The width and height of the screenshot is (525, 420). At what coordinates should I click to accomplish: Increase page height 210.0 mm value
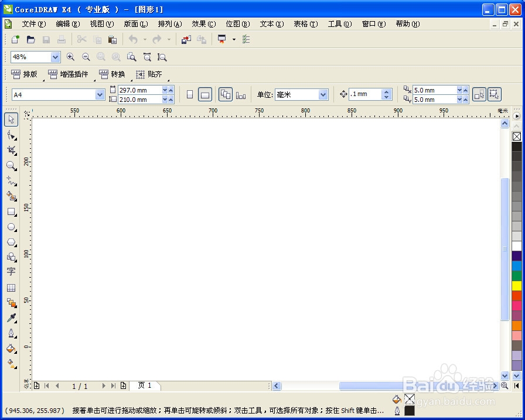pos(171,100)
